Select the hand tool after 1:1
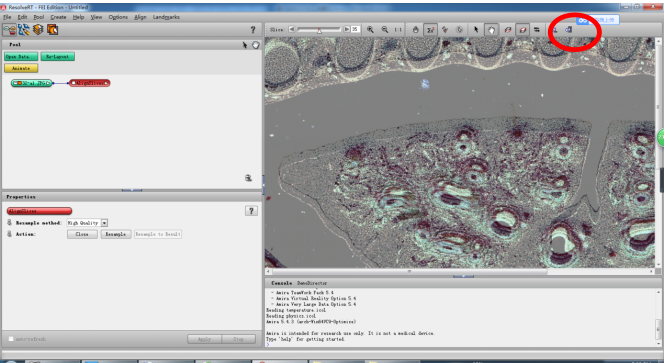 click(x=416, y=29)
